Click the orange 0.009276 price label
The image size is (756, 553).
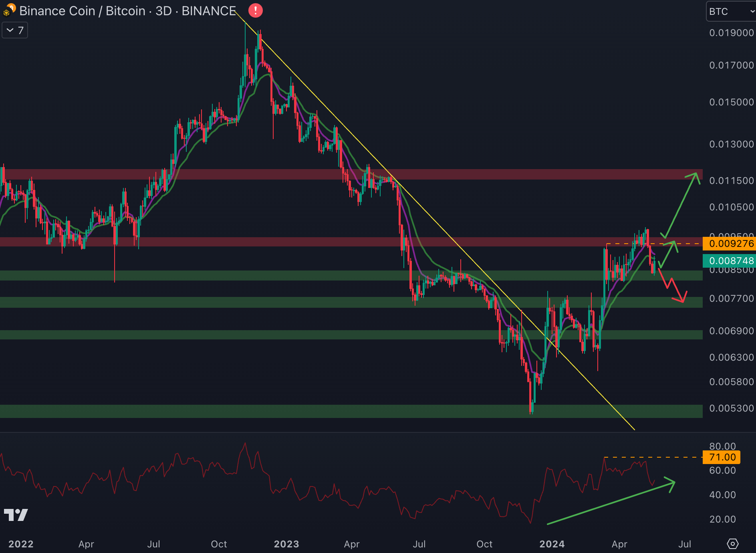[730, 244]
